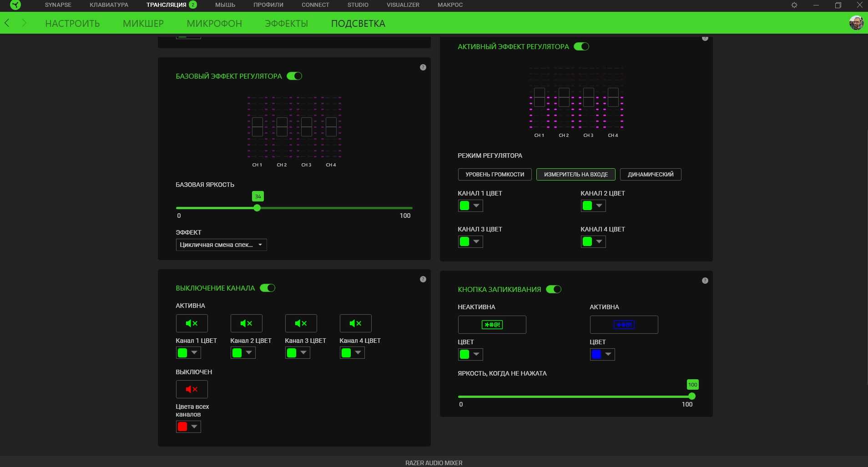Disable the БАЗОВЫЙ ЭФФЕКТ РЕГУЛЯТОРА toggle
The image size is (868, 467).
coord(294,76)
